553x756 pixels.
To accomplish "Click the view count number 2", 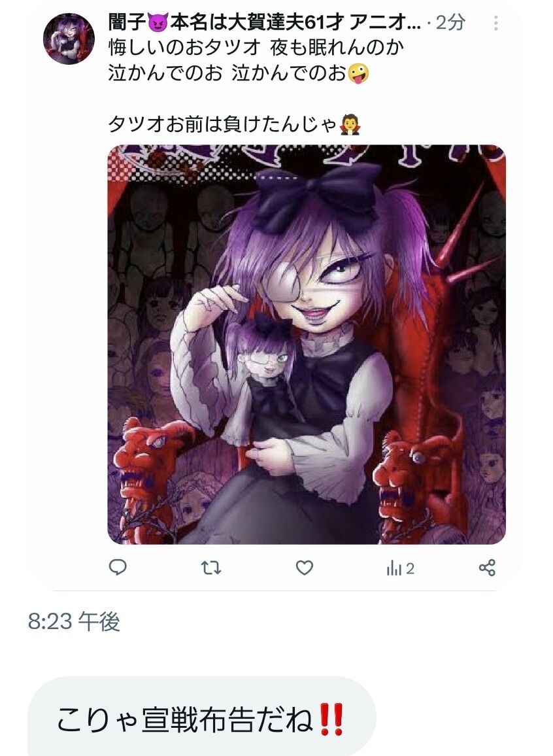I will [x=409, y=569].
